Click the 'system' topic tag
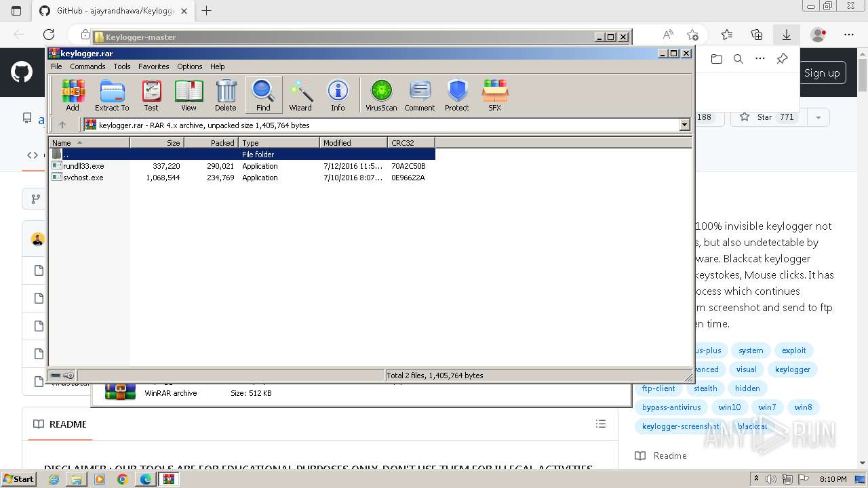The image size is (868, 488). [751, 350]
